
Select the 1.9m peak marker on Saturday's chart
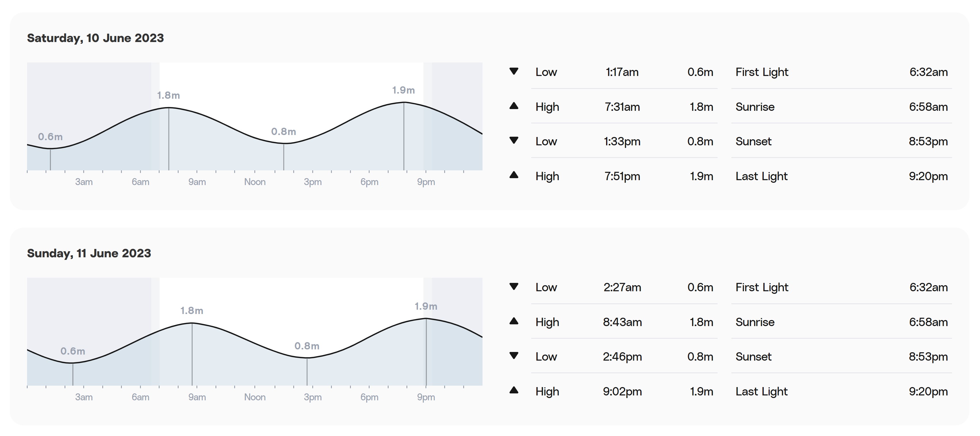tap(404, 90)
